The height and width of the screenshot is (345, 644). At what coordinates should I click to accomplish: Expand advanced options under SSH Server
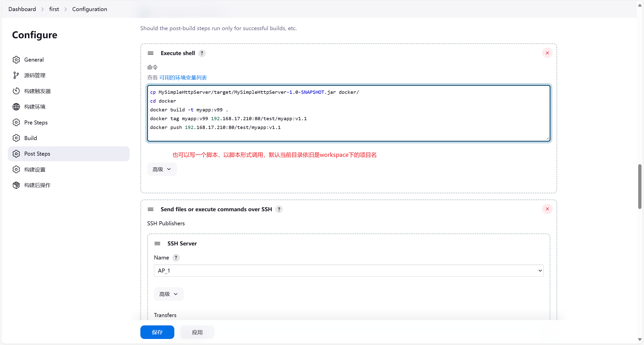[x=169, y=294]
